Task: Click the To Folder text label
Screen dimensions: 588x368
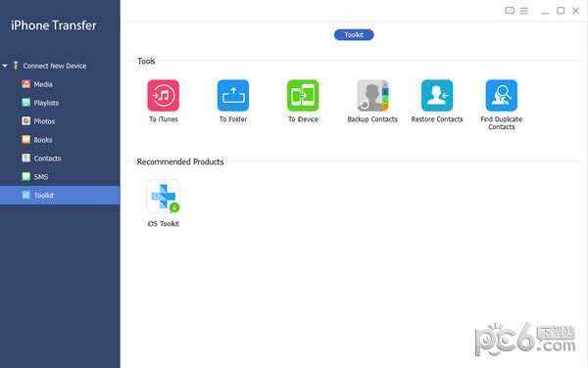Action: point(233,119)
